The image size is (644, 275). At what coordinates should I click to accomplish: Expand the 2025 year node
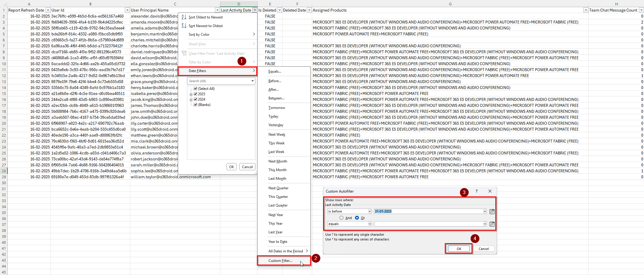[x=191, y=94]
